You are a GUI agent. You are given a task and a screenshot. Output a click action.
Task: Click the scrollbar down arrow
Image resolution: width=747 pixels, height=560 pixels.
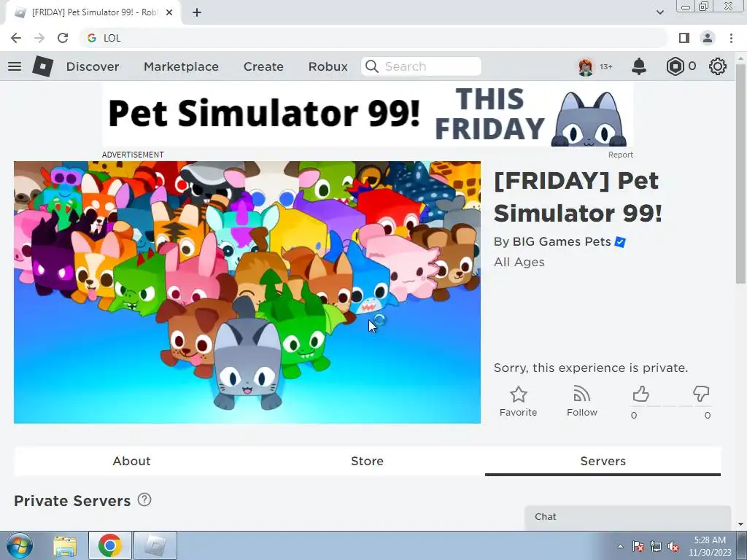[x=740, y=524]
